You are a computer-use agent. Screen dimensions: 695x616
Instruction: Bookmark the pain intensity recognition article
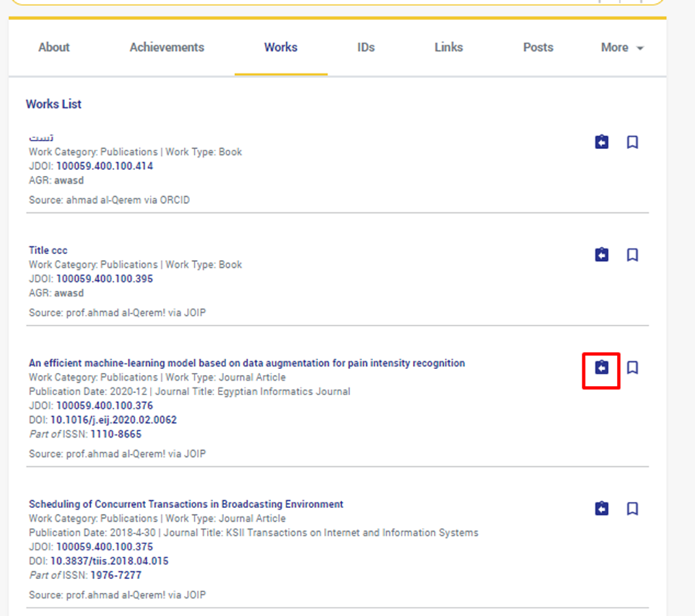(632, 368)
